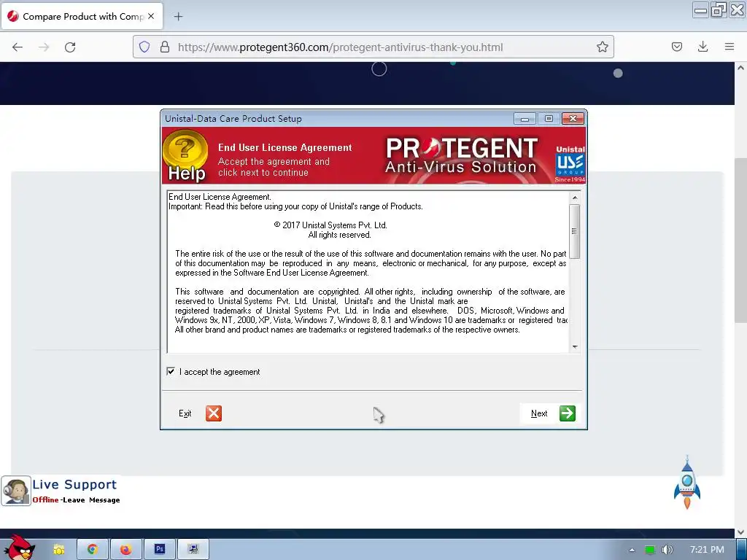Open the browser downloads icon
Image resolution: width=747 pixels, height=560 pixels.
coord(703,47)
